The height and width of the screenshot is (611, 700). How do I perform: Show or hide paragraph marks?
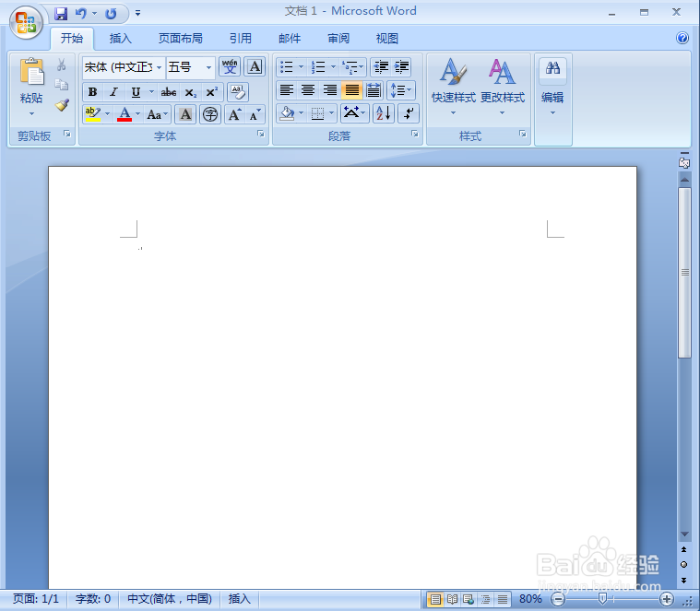[408, 113]
